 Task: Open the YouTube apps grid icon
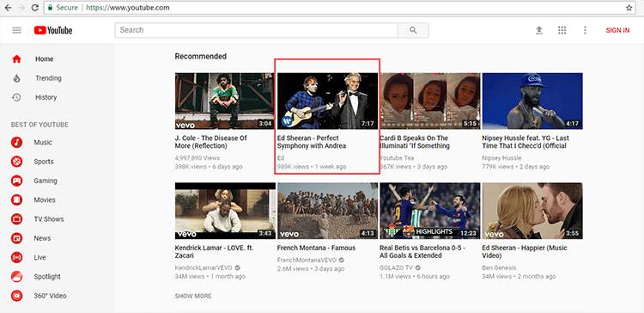pyautogui.click(x=562, y=30)
